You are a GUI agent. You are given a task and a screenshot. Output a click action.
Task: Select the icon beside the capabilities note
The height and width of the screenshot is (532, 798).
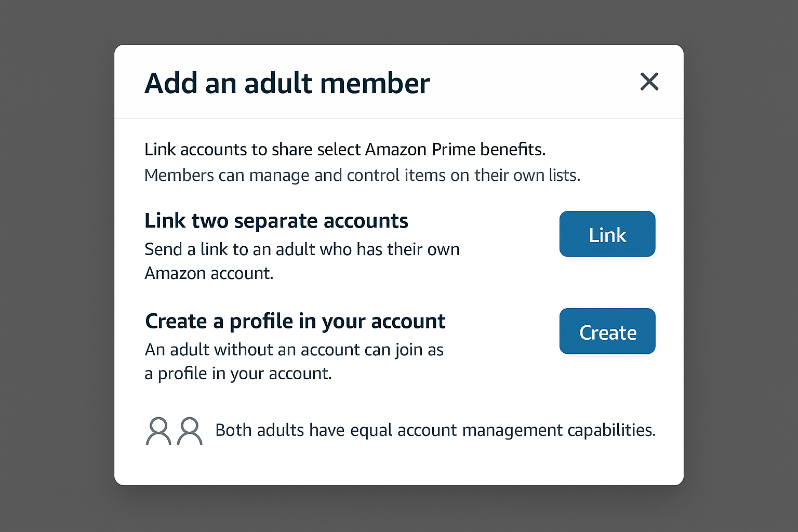174,431
